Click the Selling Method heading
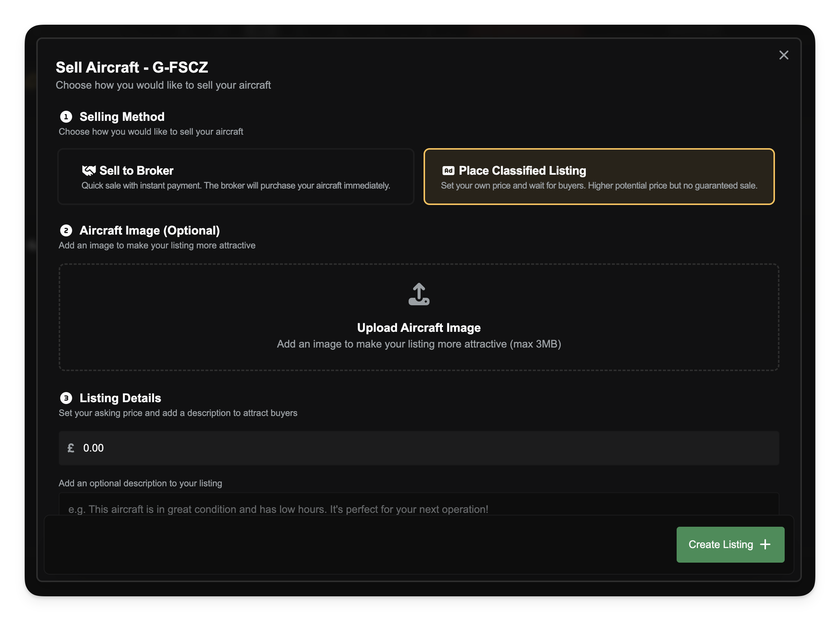Viewport: 840px width, 621px height. (122, 117)
